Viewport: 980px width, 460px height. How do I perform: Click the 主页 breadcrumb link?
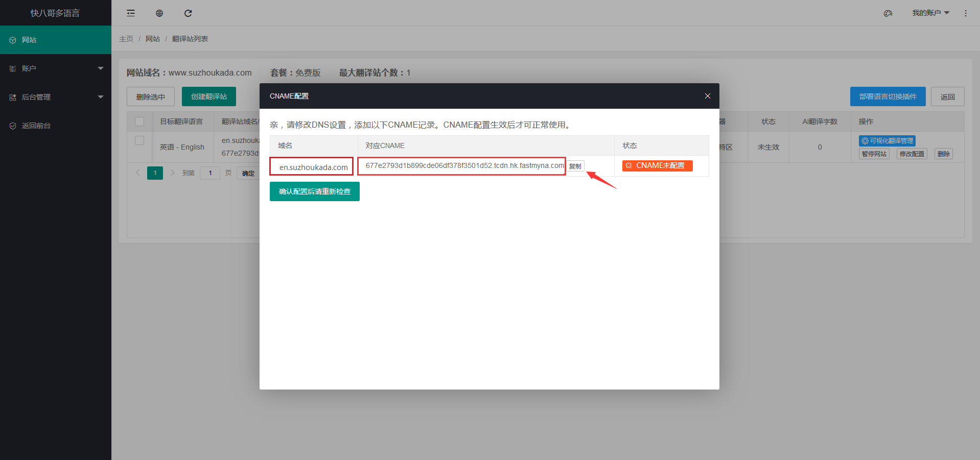click(x=126, y=39)
